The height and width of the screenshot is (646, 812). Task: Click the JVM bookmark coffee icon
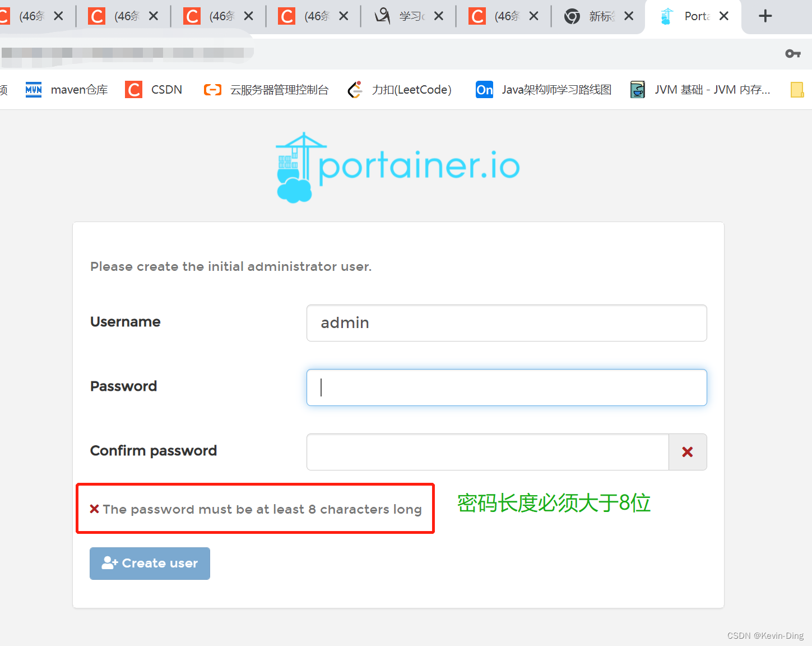(637, 90)
